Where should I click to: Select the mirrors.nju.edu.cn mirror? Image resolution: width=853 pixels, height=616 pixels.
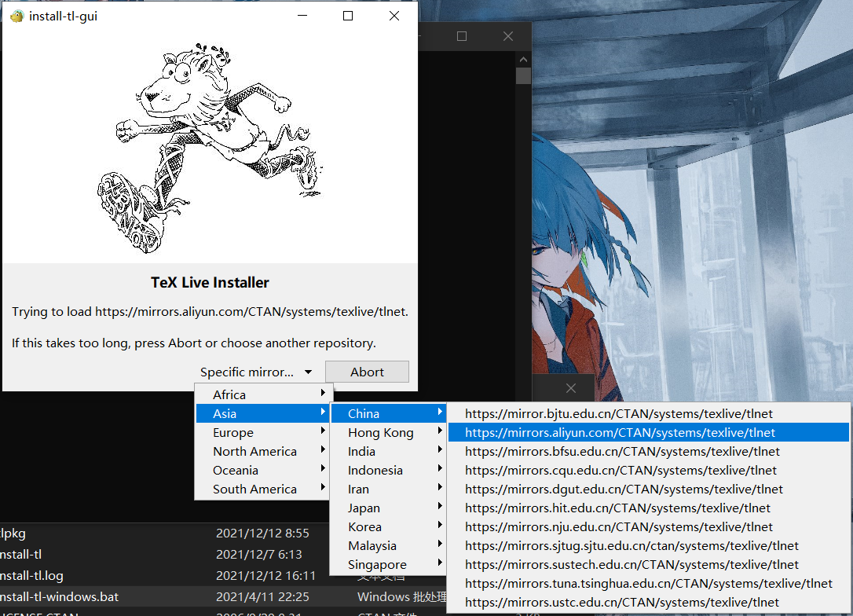[649, 527]
